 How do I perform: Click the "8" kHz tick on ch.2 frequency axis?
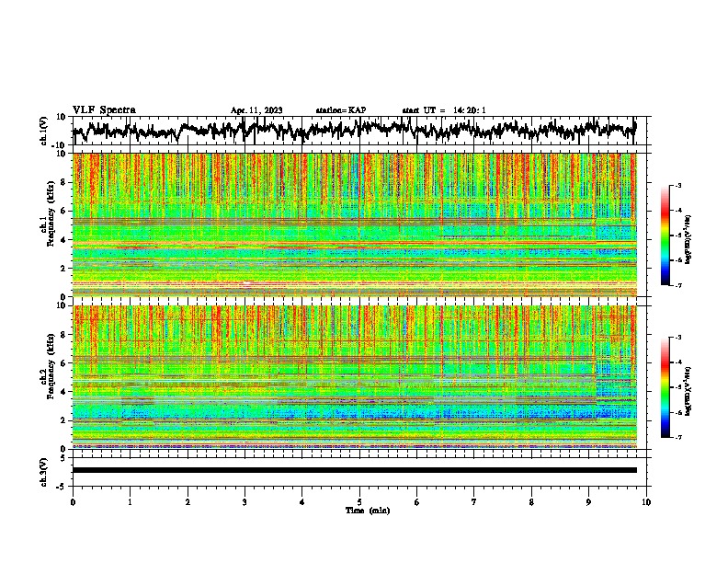(x=63, y=335)
